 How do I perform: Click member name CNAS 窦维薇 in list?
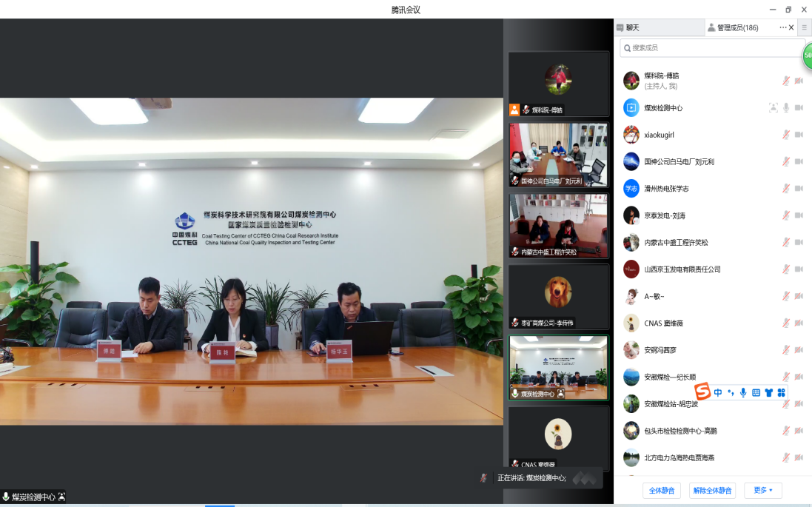tap(663, 323)
